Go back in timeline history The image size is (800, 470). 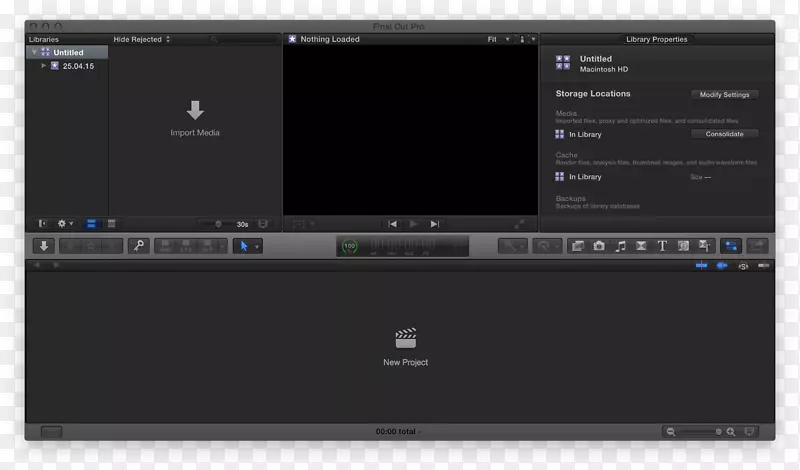tap(36, 265)
